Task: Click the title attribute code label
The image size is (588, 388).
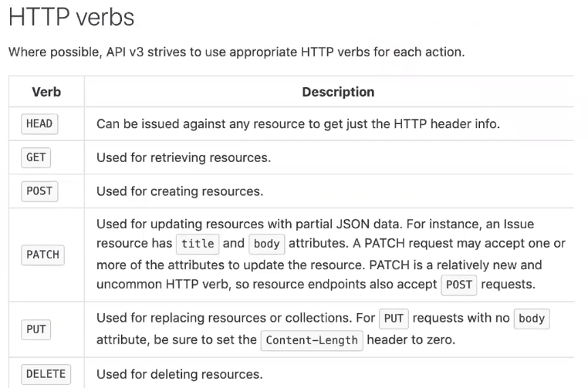Action: pyautogui.click(x=198, y=244)
